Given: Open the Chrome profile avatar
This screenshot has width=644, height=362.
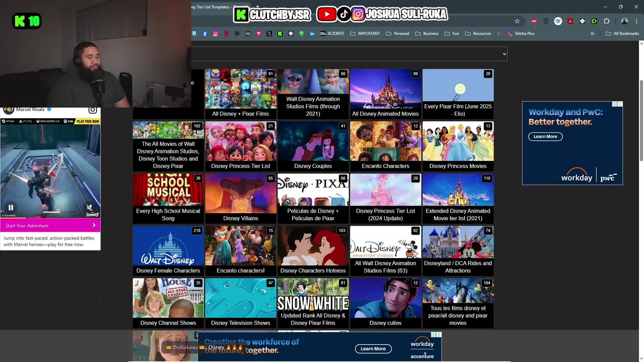Looking at the screenshot, I should pyautogui.click(x=624, y=21).
